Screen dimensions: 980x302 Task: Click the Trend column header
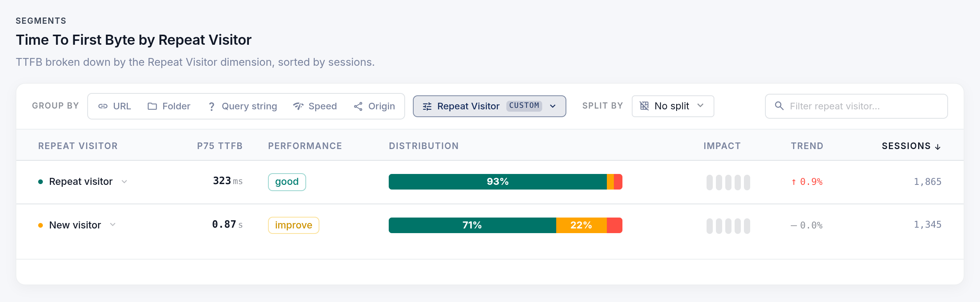pyautogui.click(x=807, y=146)
